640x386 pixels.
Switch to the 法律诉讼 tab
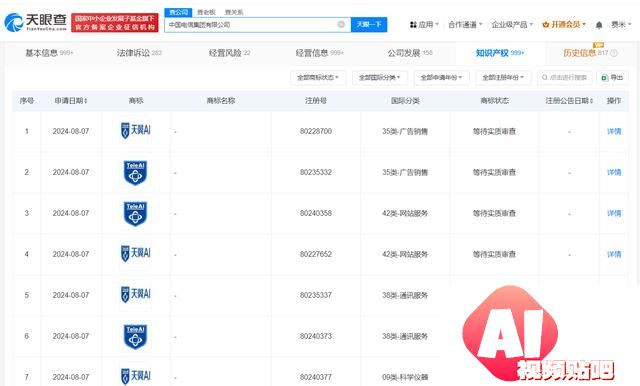click(x=139, y=53)
